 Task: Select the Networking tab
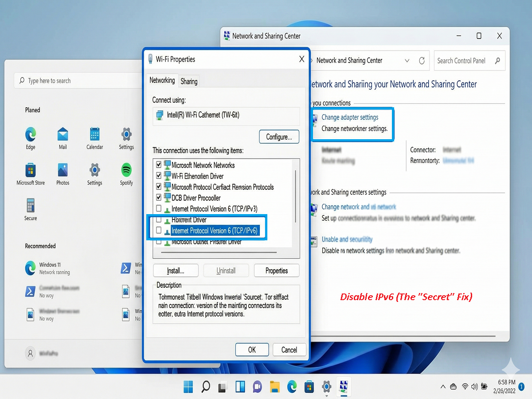tap(162, 81)
